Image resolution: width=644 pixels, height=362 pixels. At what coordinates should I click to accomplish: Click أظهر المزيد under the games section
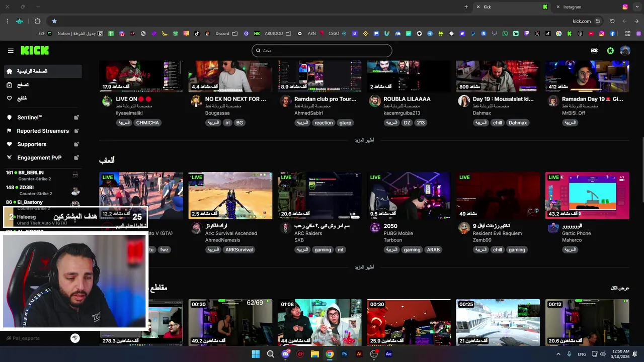364,267
